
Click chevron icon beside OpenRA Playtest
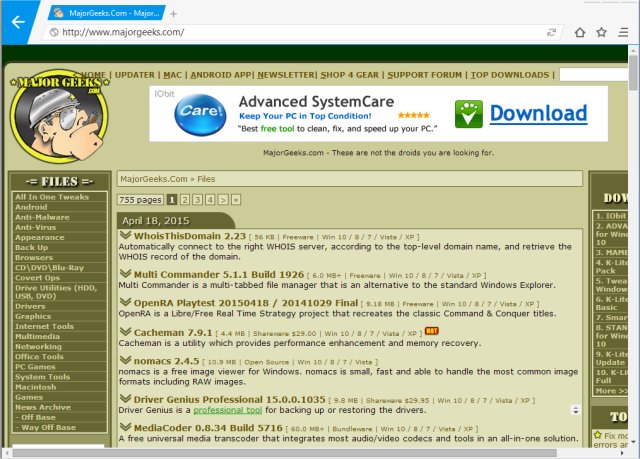point(125,302)
